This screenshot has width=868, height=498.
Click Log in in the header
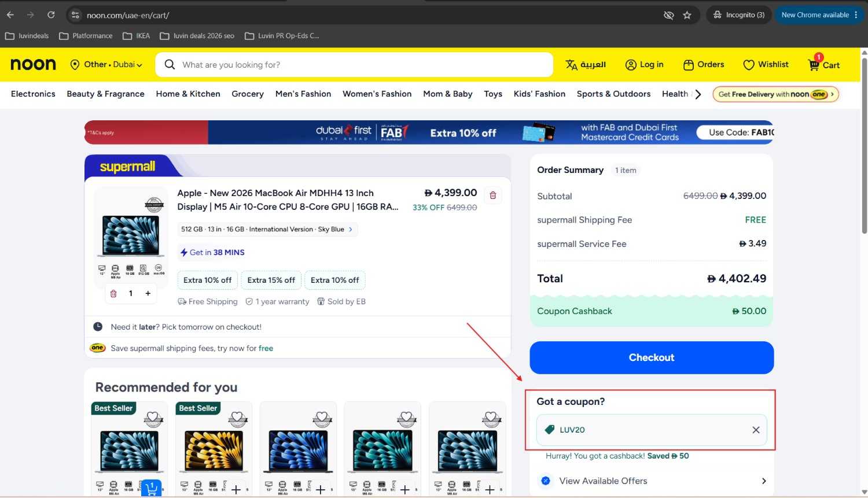pos(645,65)
